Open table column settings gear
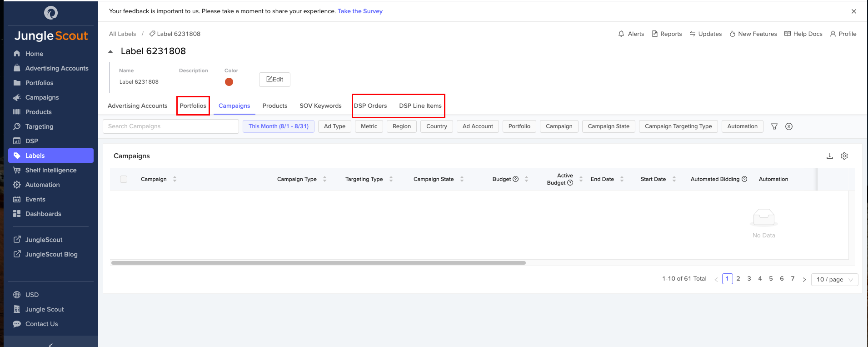 pos(844,156)
